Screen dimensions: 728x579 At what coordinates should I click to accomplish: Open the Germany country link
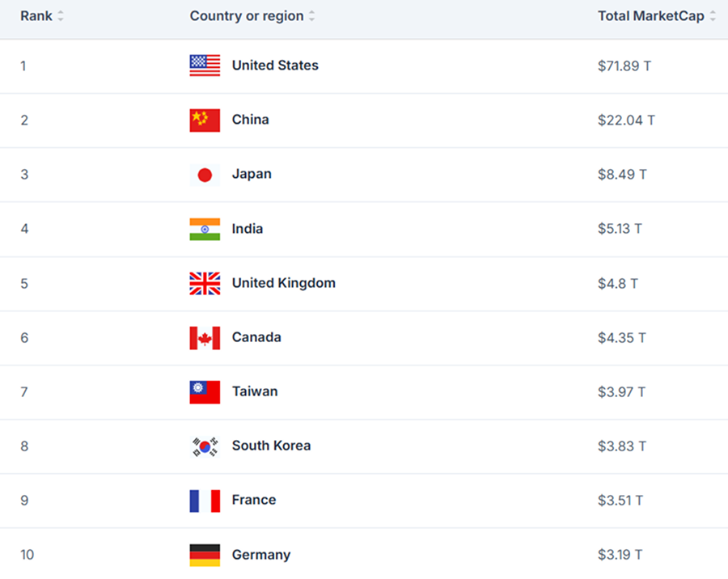(260, 555)
